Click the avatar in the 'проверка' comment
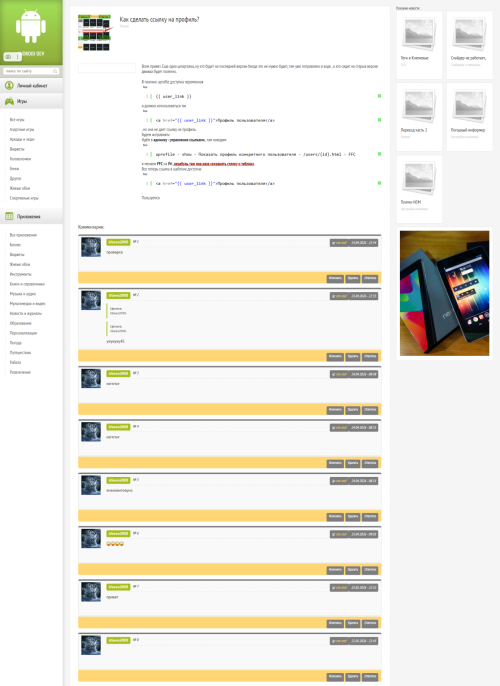Image resolution: width=500 pixels, height=686 pixels. pos(91,247)
